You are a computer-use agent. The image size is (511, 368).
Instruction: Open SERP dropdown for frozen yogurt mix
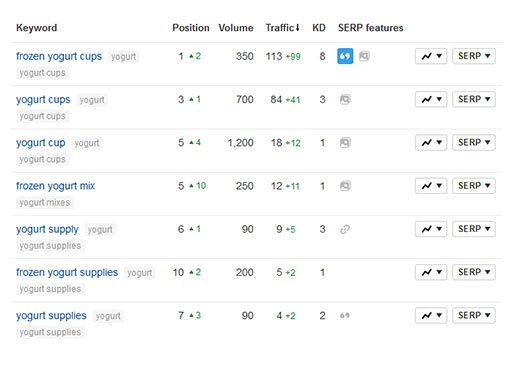click(474, 186)
